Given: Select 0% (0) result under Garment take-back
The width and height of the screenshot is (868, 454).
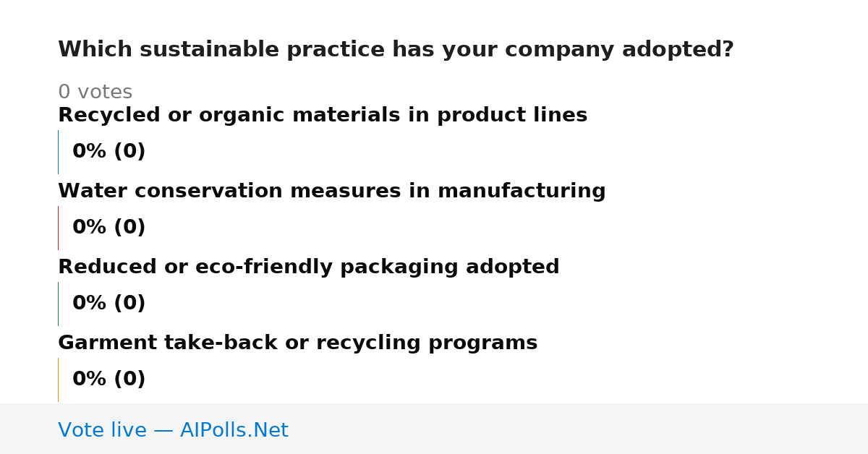Looking at the screenshot, I should point(109,380).
